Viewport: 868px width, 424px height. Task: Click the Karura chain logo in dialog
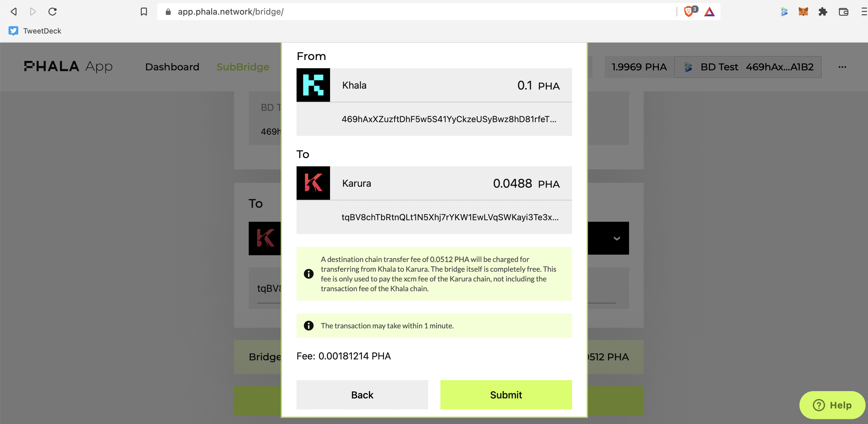pyautogui.click(x=313, y=183)
